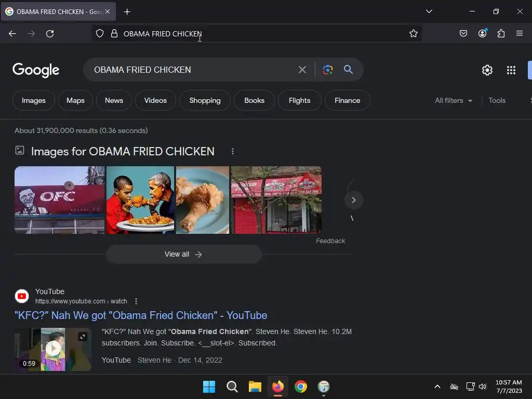Clear the Google search box
Viewport: 532px width, 399px height.
302,70
